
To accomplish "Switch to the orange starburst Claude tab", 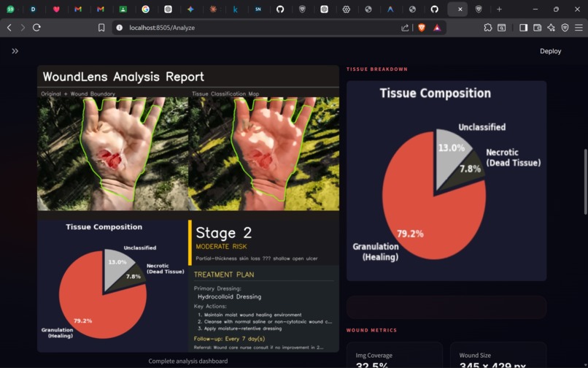I will 213,9.
